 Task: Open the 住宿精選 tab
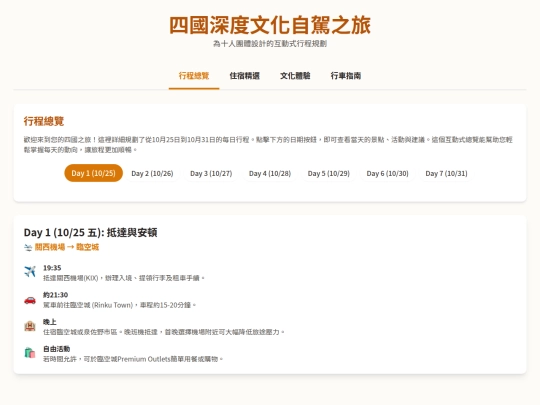(245, 76)
